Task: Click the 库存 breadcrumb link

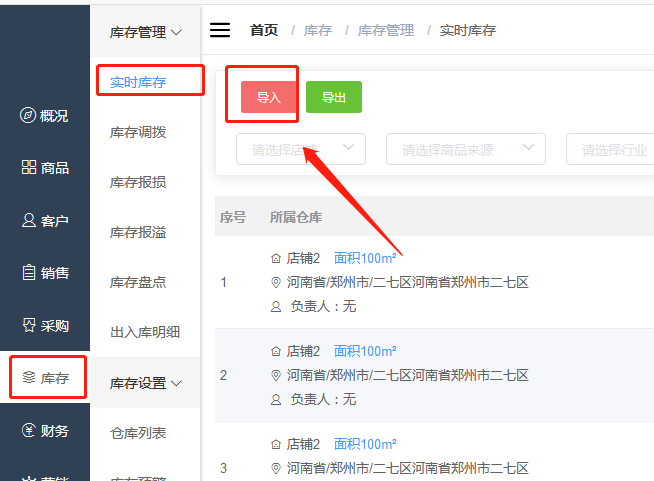Action: point(318,30)
